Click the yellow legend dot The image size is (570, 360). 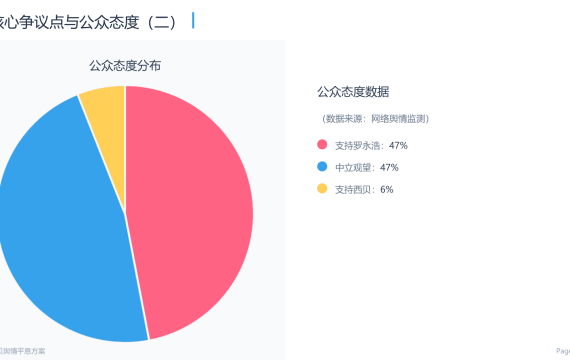pyautogui.click(x=322, y=188)
